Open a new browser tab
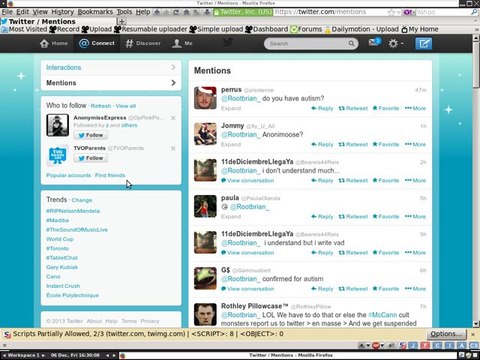Viewport: 480px width, 360px height. (122, 21)
